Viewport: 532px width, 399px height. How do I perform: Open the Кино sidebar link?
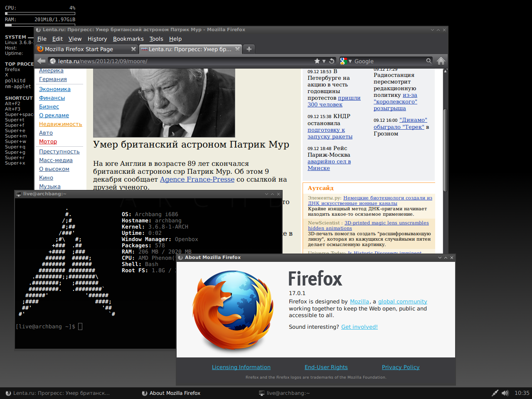click(x=46, y=178)
